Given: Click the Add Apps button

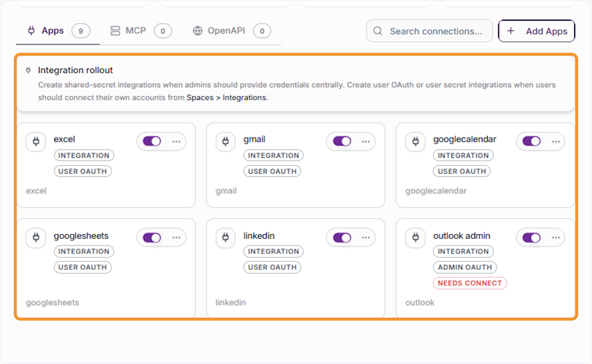Looking at the screenshot, I should (537, 31).
